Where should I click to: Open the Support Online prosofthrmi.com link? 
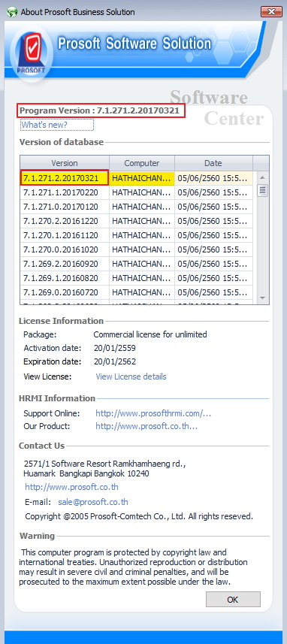(x=153, y=413)
